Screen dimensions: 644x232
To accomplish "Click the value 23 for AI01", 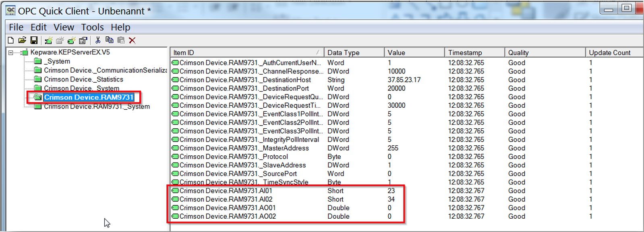I will coord(391,191).
